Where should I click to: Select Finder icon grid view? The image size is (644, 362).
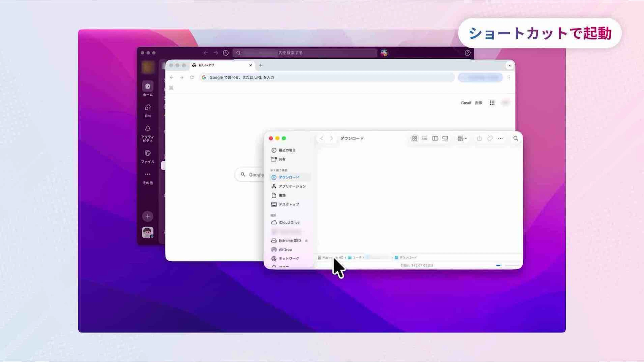415,138
